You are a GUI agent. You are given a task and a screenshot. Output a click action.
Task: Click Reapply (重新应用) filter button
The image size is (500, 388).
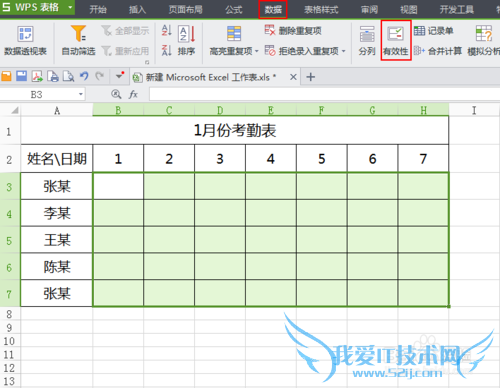click(x=125, y=51)
